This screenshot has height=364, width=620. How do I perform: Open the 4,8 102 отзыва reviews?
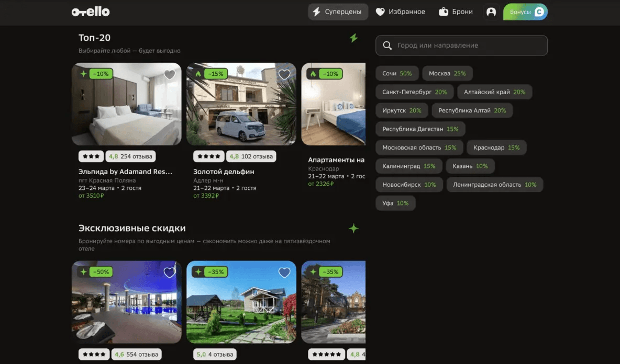[x=251, y=156]
